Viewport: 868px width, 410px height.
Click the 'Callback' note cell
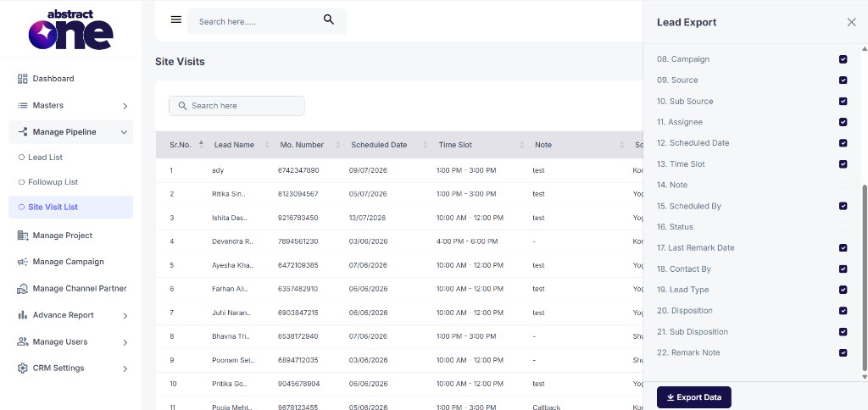click(x=547, y=407)
